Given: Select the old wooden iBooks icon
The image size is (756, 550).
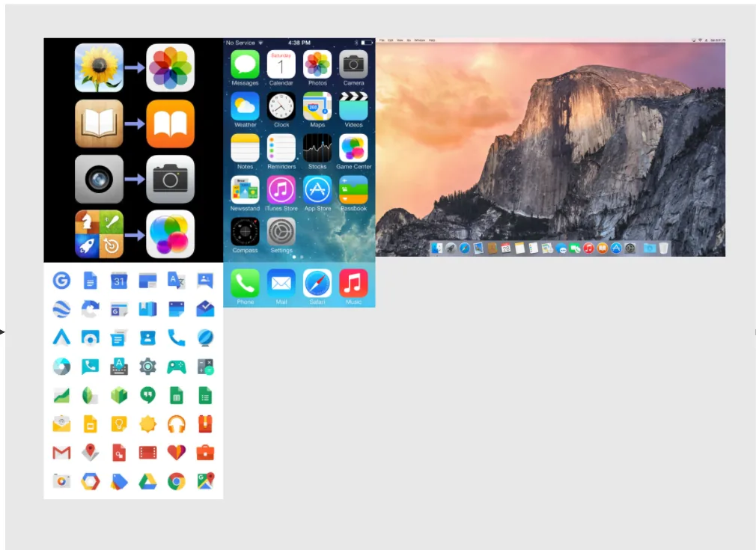Looking at the screenshot, I should tap(99, 123).
